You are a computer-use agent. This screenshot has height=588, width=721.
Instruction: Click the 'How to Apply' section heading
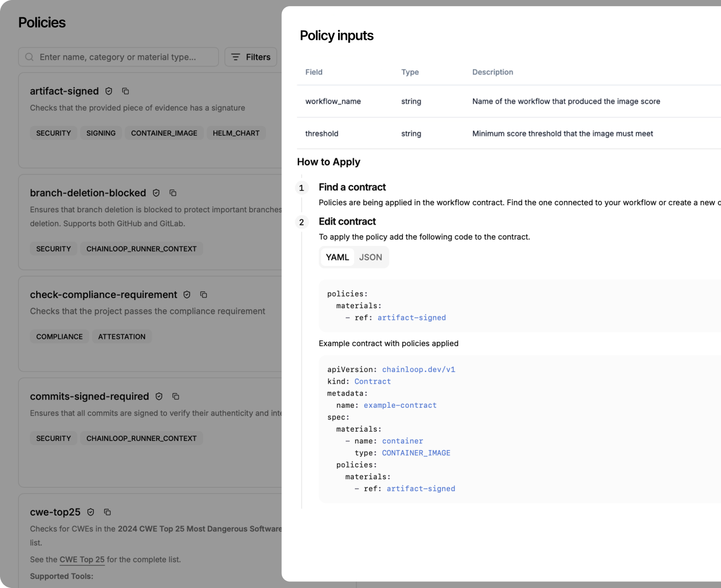(x=329, y=162)
